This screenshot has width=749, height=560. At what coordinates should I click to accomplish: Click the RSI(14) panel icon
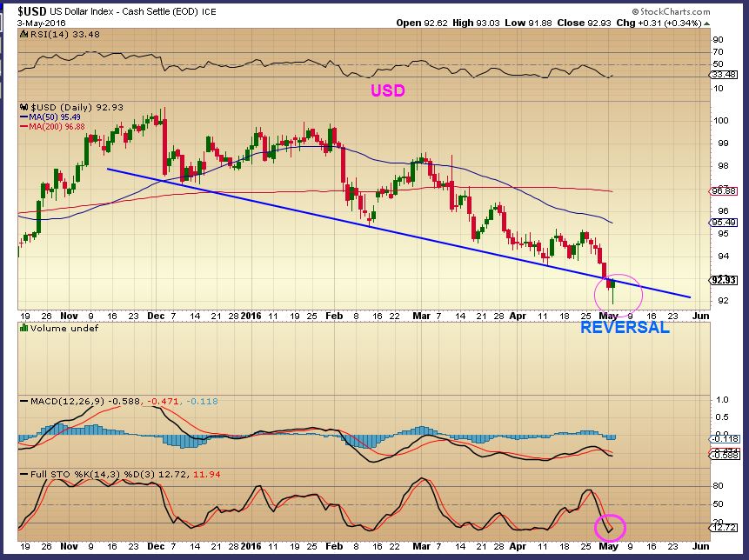23,35
